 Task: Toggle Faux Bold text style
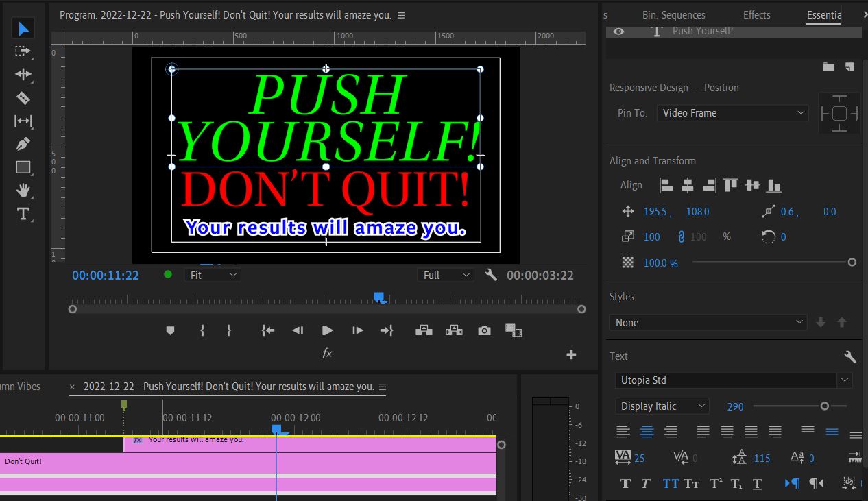click(625, 484)
